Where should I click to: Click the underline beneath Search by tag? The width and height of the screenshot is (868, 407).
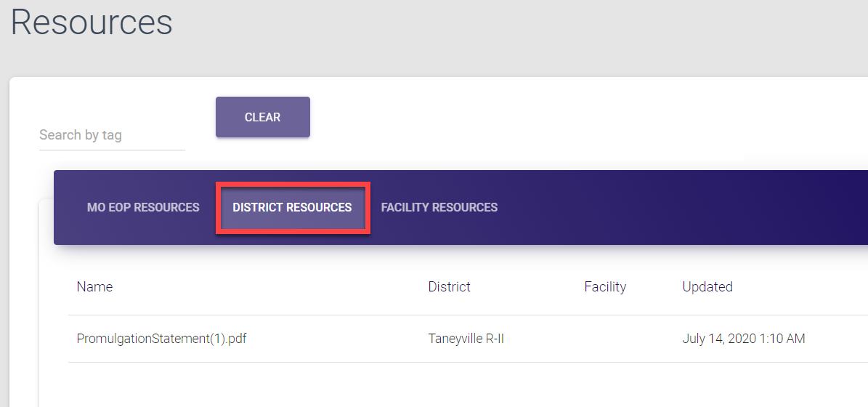pos(111,150)
